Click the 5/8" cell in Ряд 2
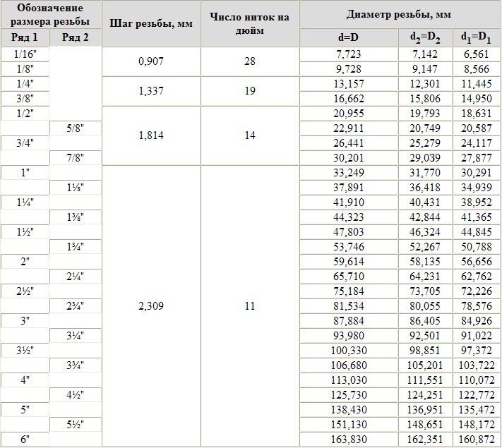This screenshot has height=448, width=502. pos(76,128)
